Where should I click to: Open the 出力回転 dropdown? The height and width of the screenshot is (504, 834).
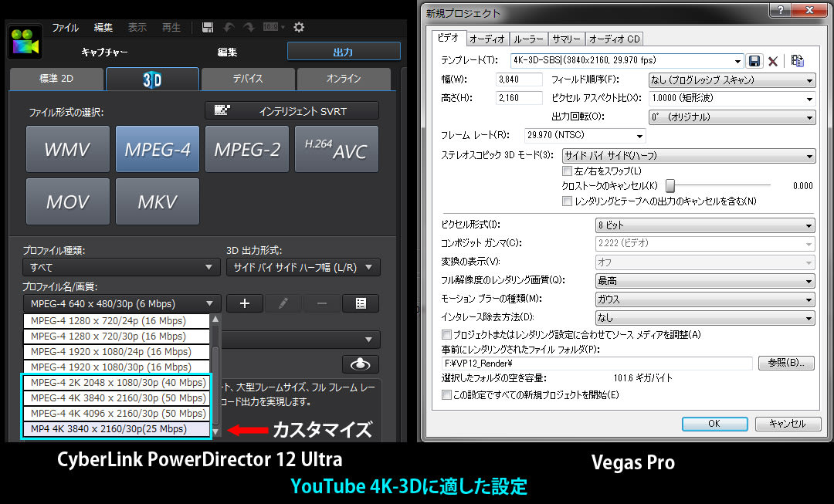click(732, 117)
